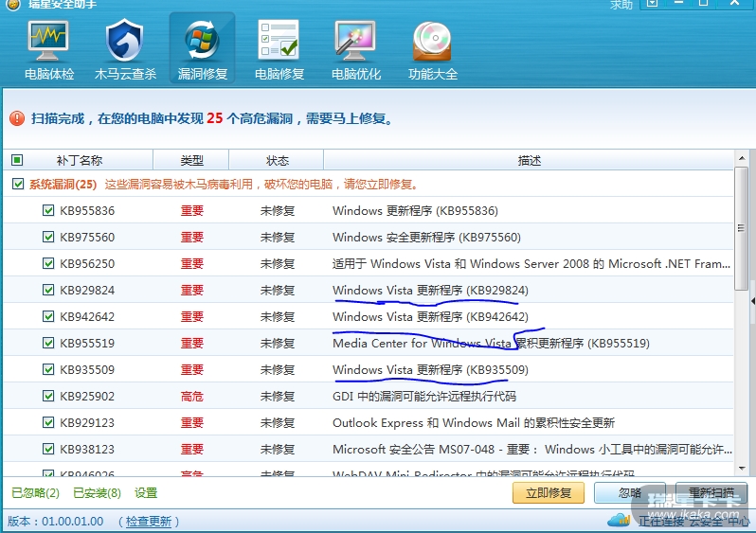Image resolution: width=756 pixels, height=533 pixels.
Task: Sort by the 描述 column header
Action: (x=529, y=160)
